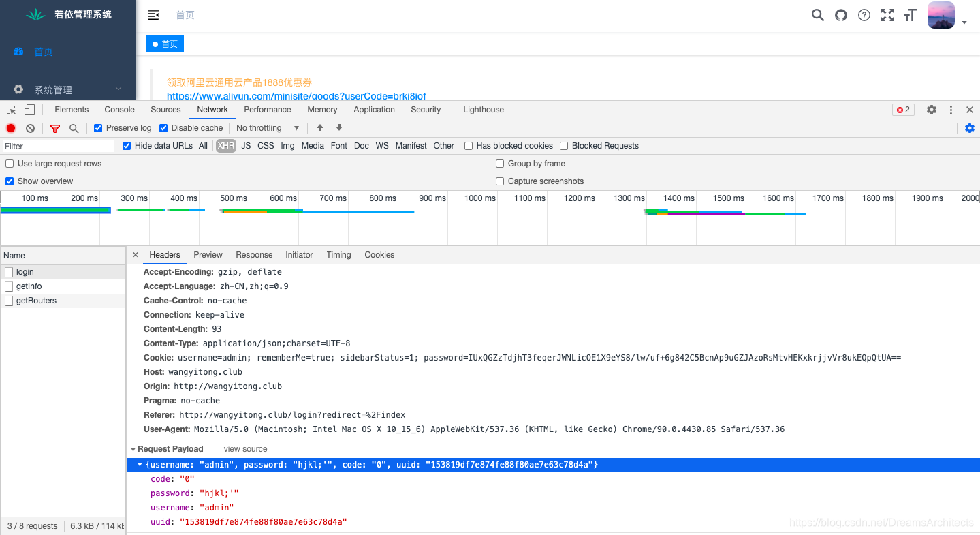The height and width of the screenshot is (535, 980).
Task: Toggle the Show overview checkbox
Action: tap(10, 181)
